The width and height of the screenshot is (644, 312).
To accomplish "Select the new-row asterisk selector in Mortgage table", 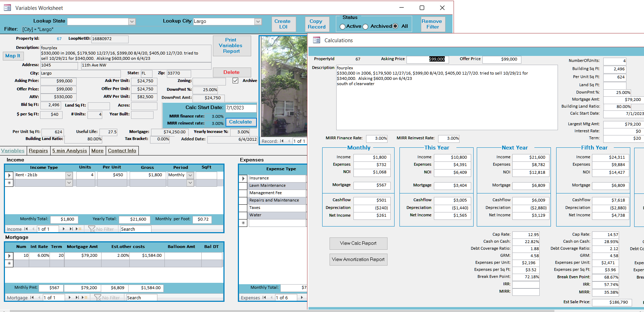I will (9, 263).
